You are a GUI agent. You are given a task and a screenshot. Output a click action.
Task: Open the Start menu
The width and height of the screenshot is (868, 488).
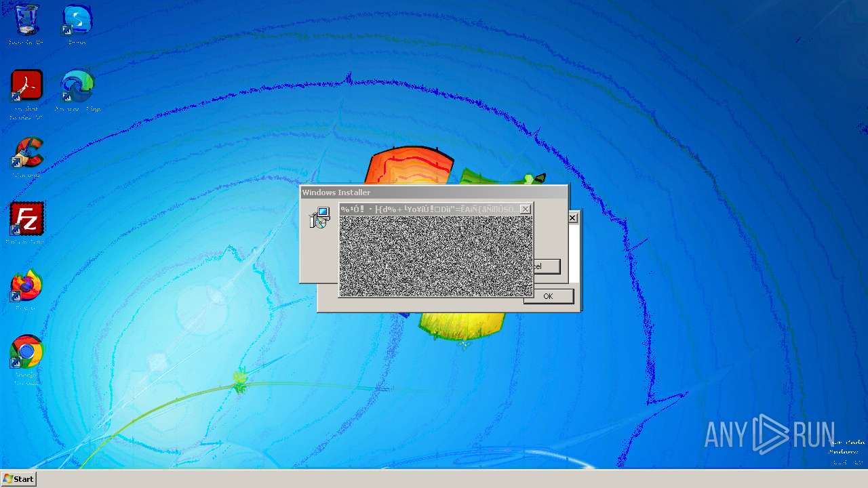(18, 479)
